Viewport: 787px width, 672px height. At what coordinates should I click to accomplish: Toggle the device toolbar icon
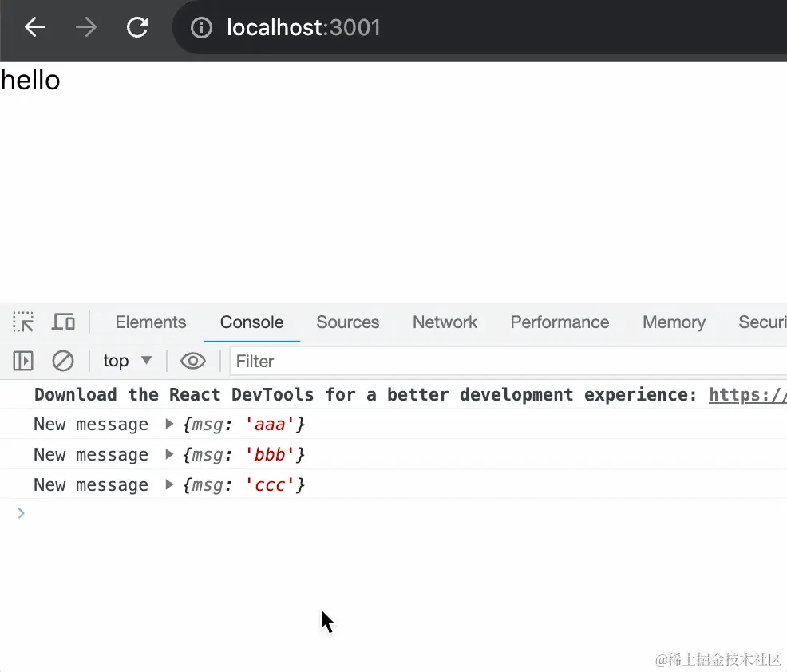pos(63,322)
